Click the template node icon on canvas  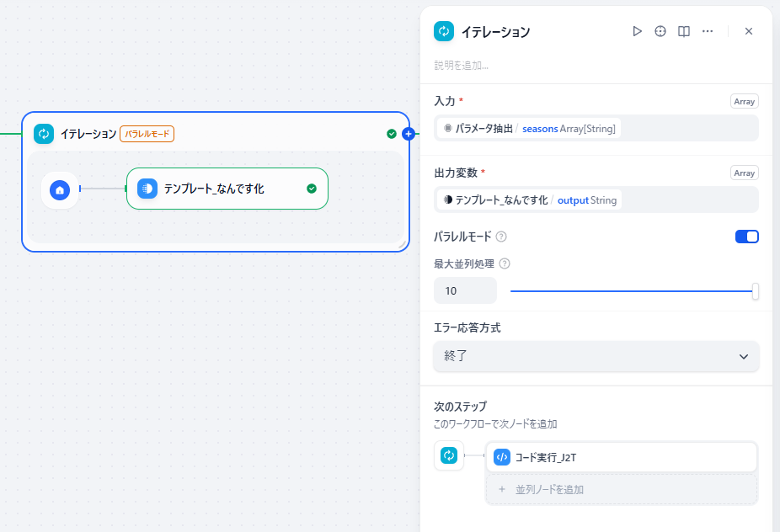point(147,189)
